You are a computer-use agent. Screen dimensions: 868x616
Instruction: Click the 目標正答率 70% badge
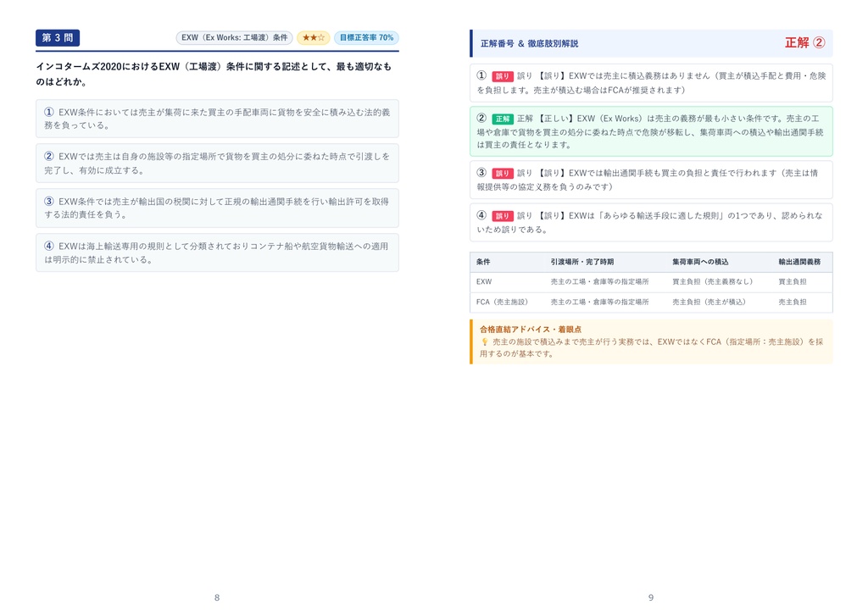pos(366,37)
